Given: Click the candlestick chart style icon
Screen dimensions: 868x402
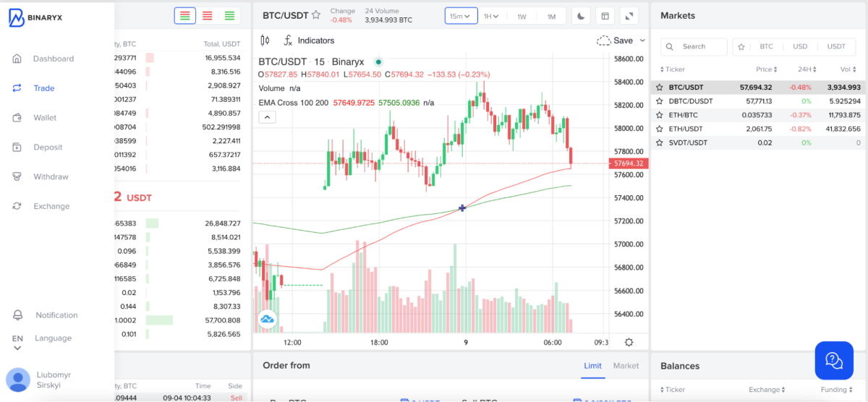Looking at the screenshot, I should coord(265,40).
